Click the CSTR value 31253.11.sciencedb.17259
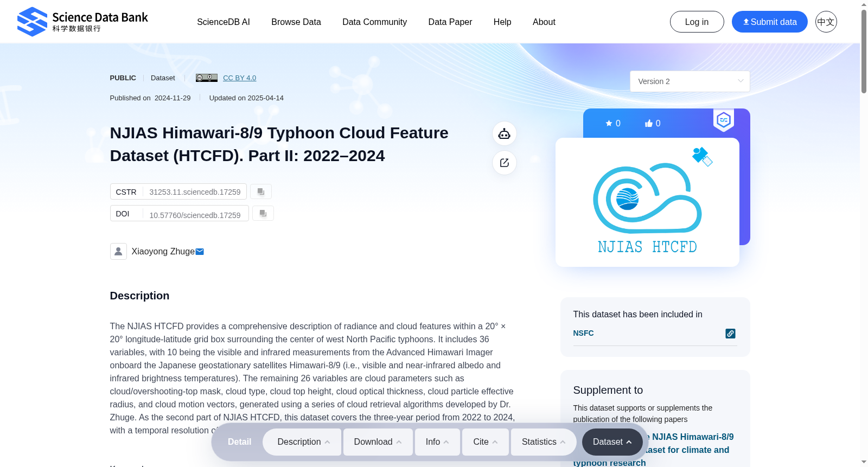868x467 pixels. click(195, 192)
